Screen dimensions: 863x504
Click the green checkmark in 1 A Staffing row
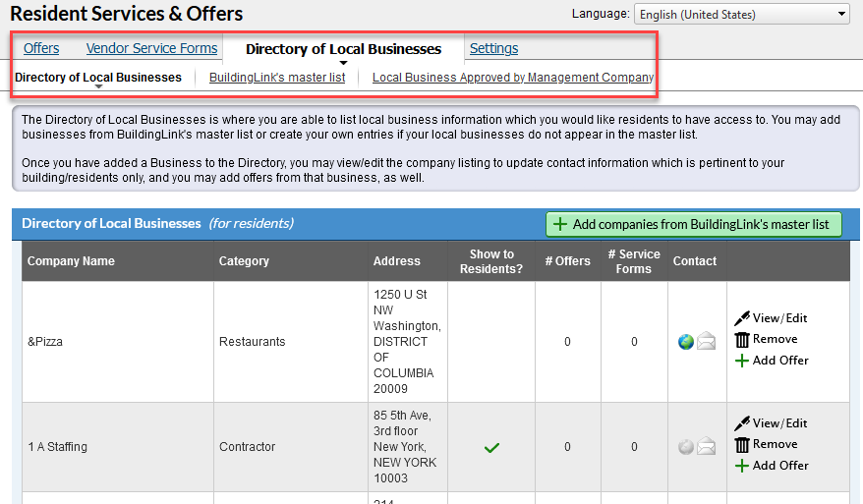(491, 448)
